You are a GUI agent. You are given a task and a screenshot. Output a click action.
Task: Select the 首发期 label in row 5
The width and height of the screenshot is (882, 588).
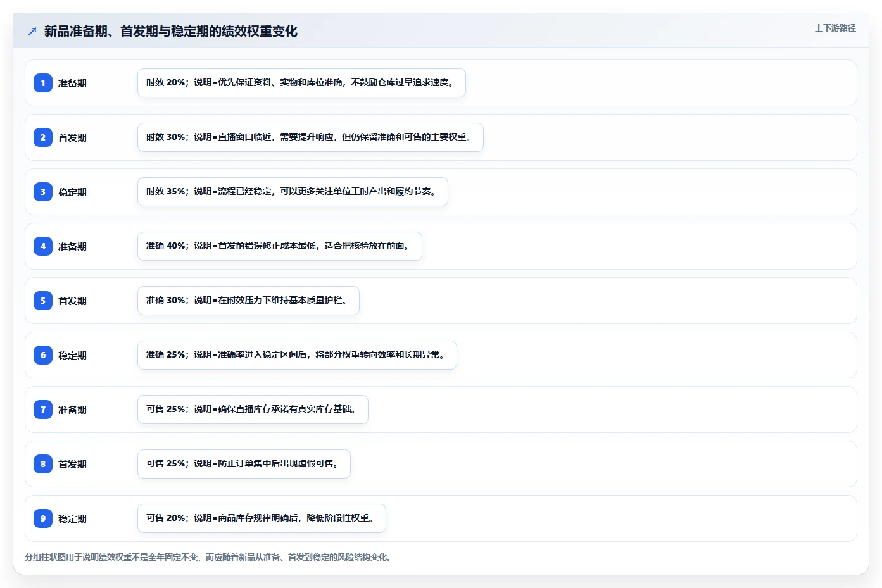[72, 301]
